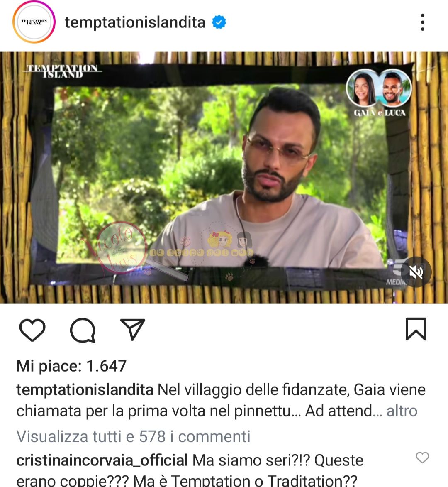The image size is (448, 487).
Task: Open the three-dot options menu
Action: pyautogui.click(x=423, y=22)
